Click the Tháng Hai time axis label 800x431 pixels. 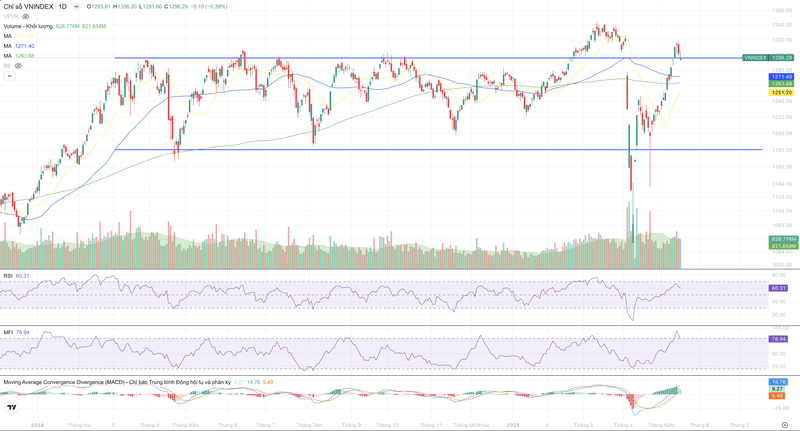click(79, 425)
